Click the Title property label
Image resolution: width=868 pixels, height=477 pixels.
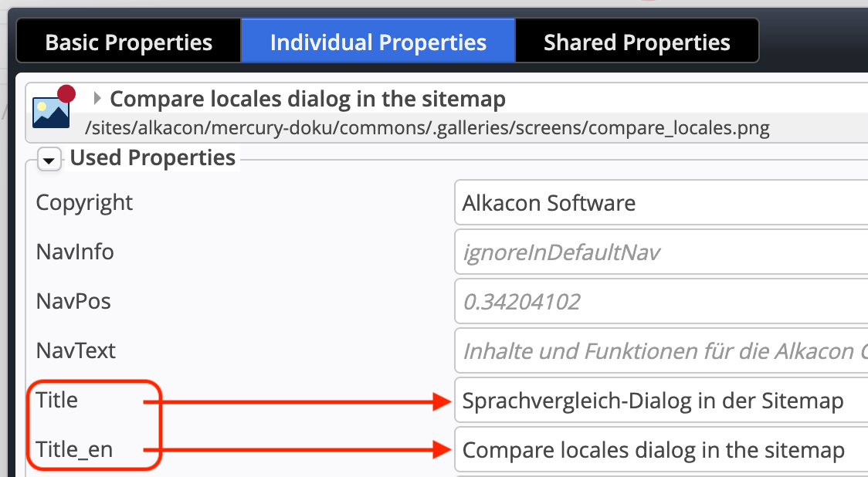[x=57, y=401]
